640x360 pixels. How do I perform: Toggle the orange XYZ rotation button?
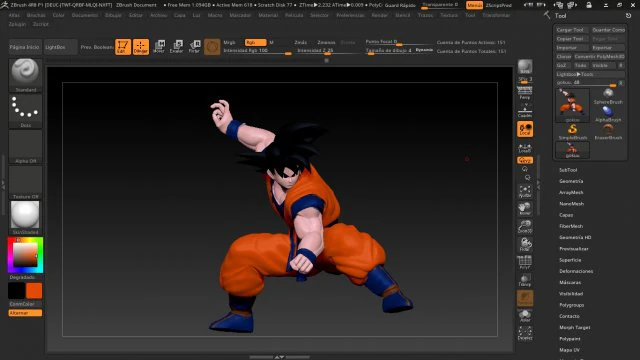(x=525, y=160)
